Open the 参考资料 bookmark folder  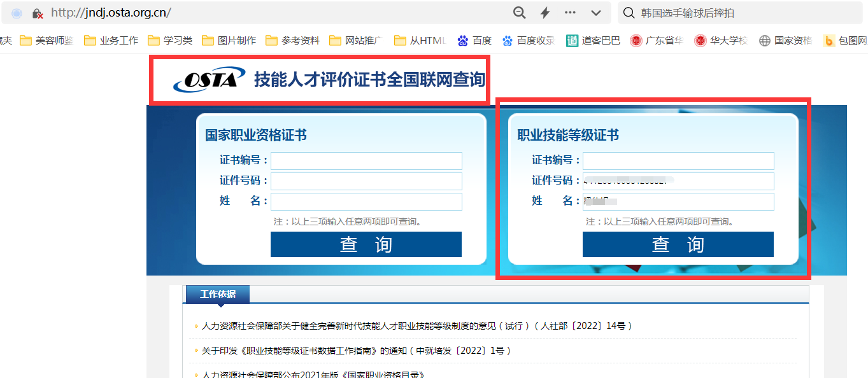click(x=292, y=41)
